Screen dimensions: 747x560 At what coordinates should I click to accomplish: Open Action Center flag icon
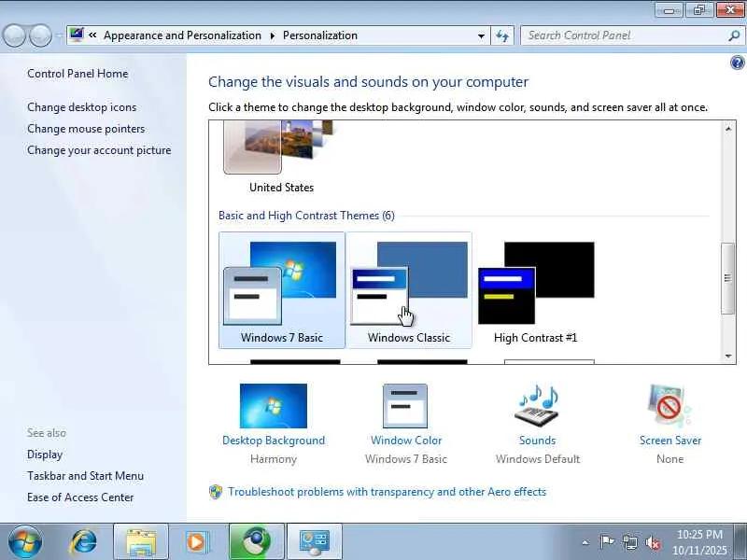point(607,542)
